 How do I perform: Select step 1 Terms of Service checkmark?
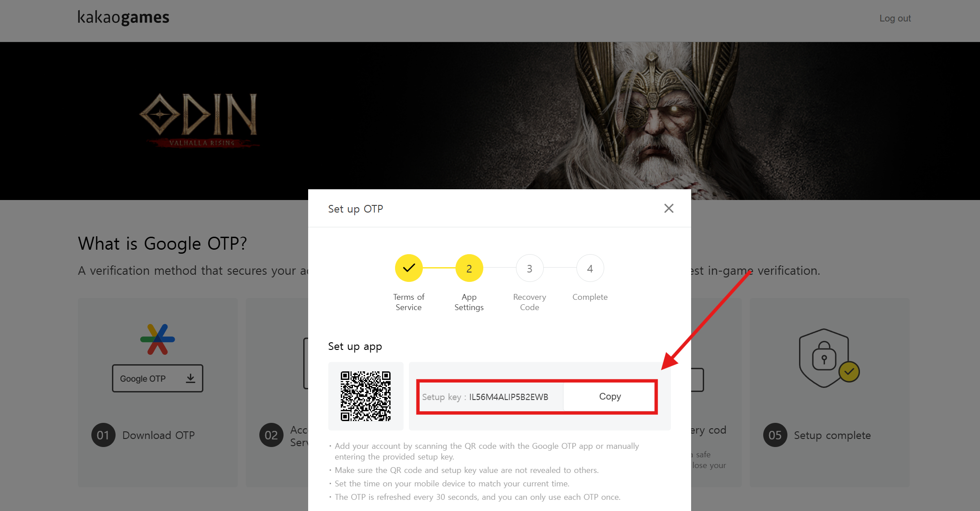[408, 268]
